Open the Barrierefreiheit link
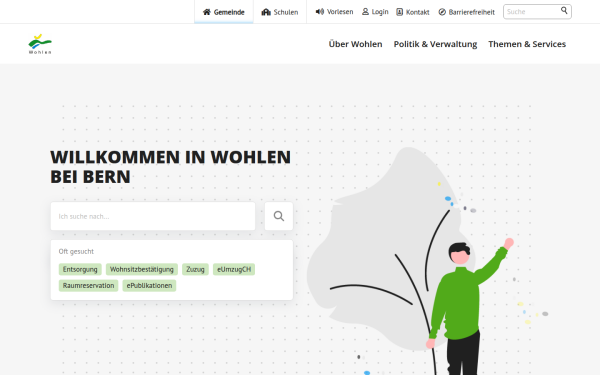The width and height of the screenshot is (600, 375). 466,12
